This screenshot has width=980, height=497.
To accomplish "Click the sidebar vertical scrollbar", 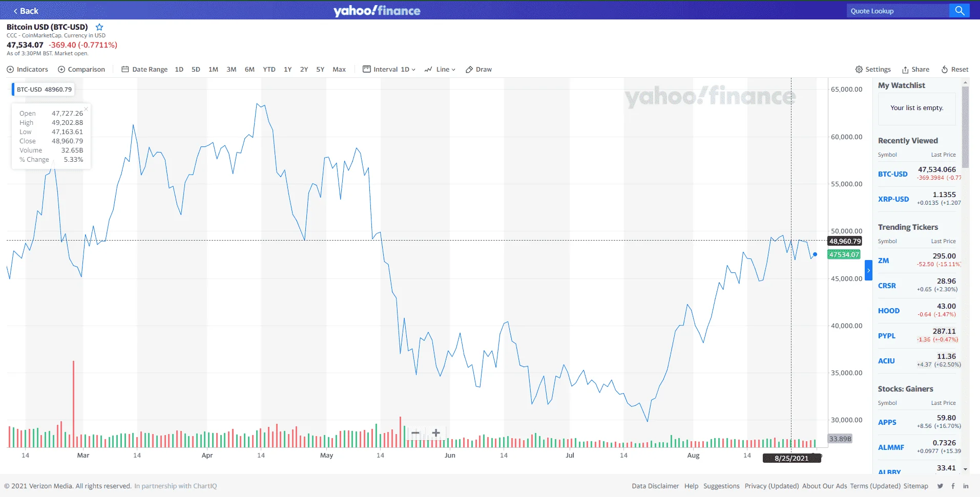I will pos(965,127).
